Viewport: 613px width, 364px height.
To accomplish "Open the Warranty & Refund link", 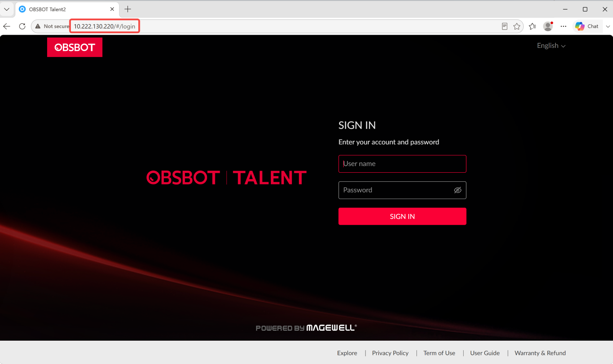I will [540, 353].
